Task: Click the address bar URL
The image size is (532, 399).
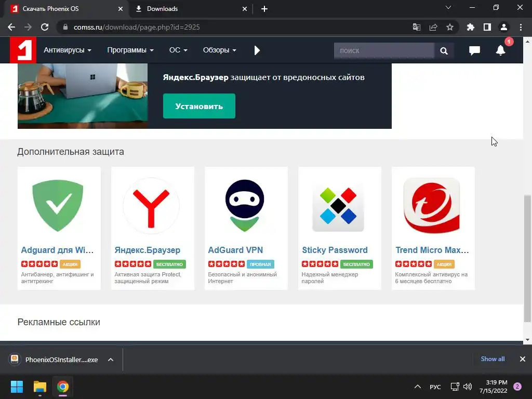Action: point(137,27)
